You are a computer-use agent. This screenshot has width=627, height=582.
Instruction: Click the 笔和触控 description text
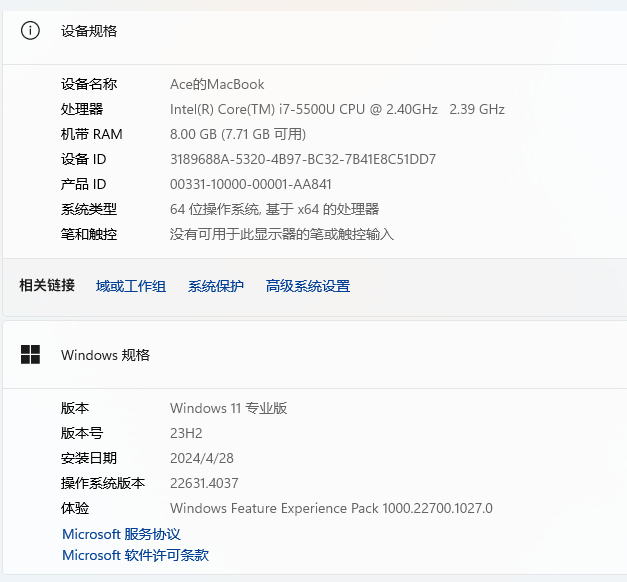(282, 234)
